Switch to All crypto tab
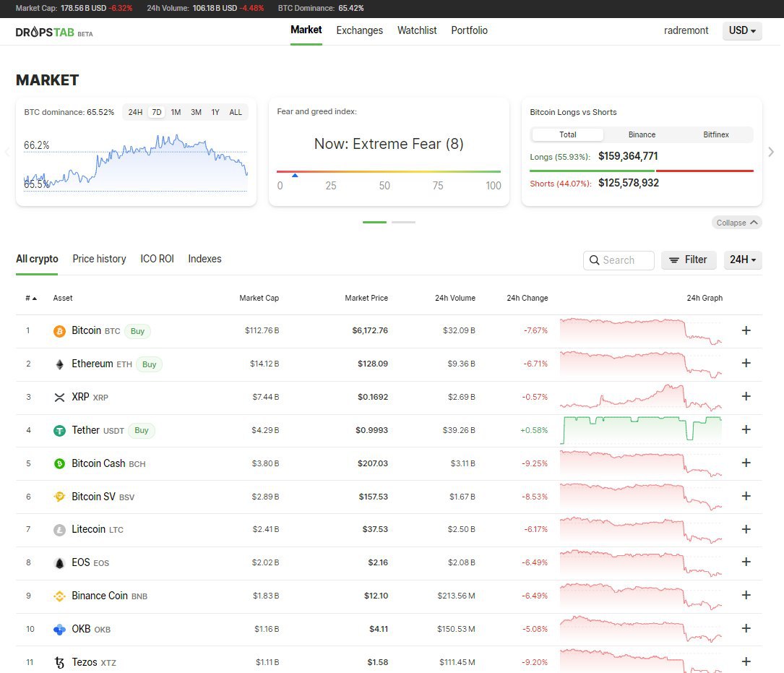This screenshot has height=673, width=784. tap(37, 260)
